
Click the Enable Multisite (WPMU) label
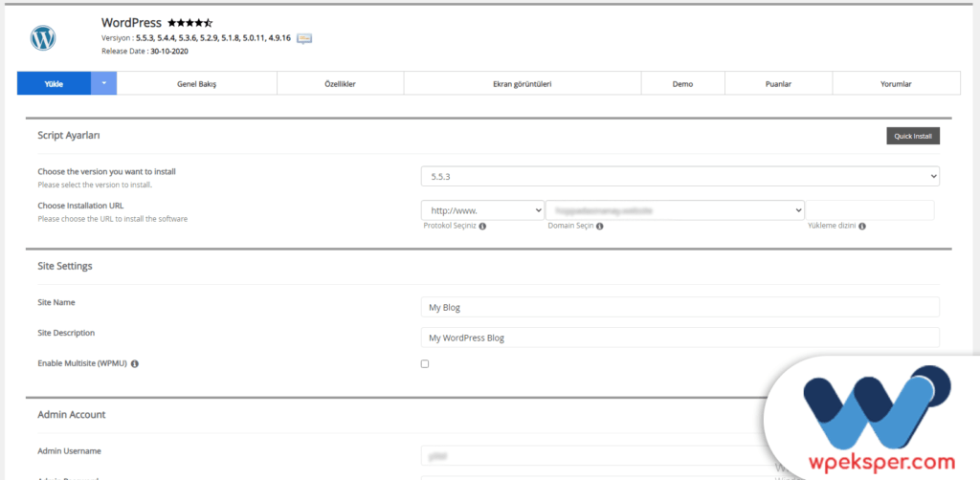82,363
